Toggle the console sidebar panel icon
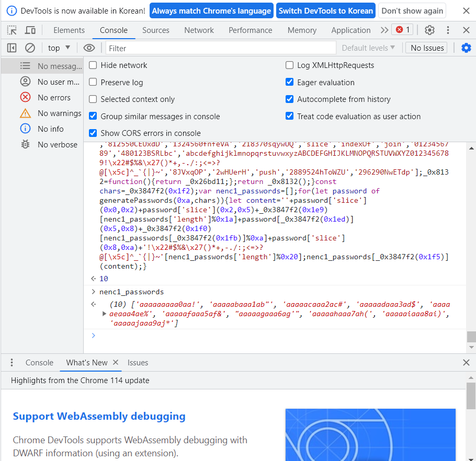Screen dimensions: 476x461 pyautogui.click(x=12, y=48)
